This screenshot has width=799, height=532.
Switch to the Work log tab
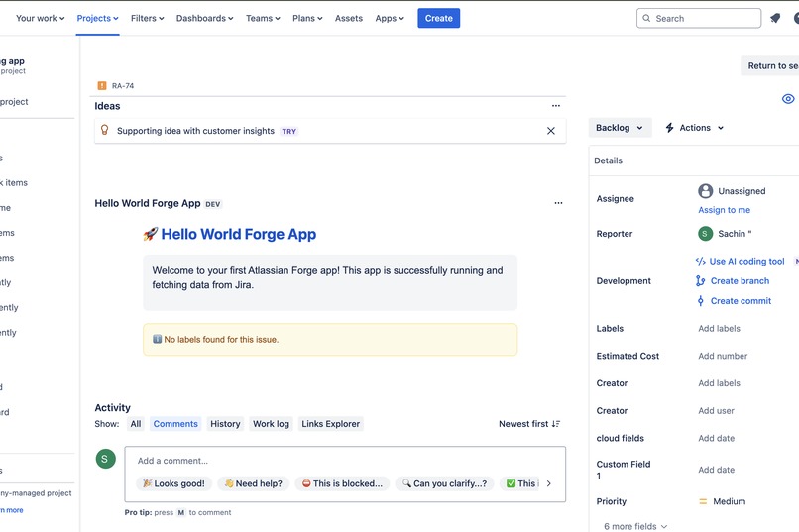click(271, 424)
